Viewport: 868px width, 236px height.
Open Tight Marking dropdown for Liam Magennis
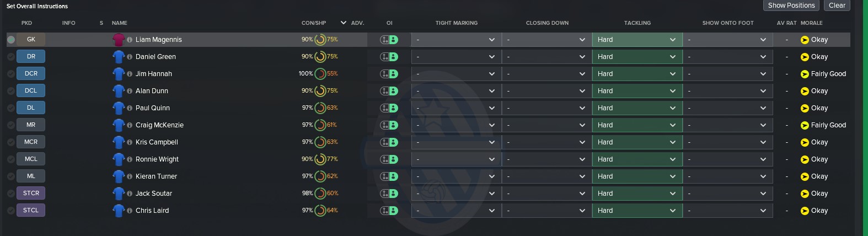[x=456, y=40]
